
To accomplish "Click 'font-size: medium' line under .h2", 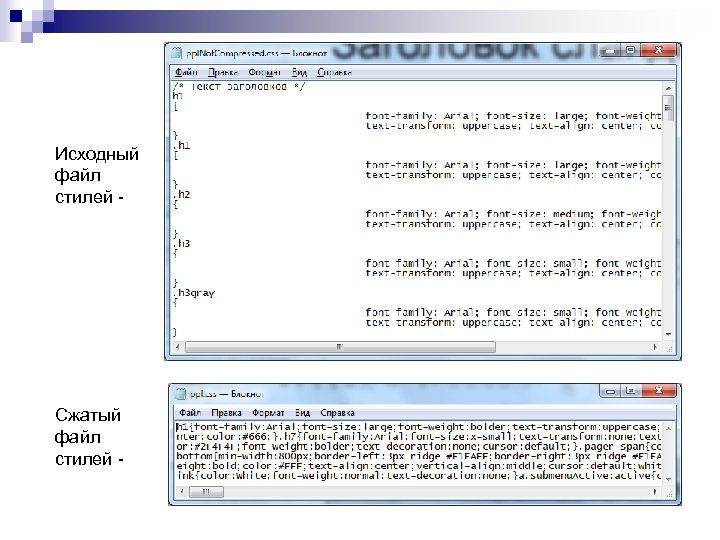I will click(513, 214).
